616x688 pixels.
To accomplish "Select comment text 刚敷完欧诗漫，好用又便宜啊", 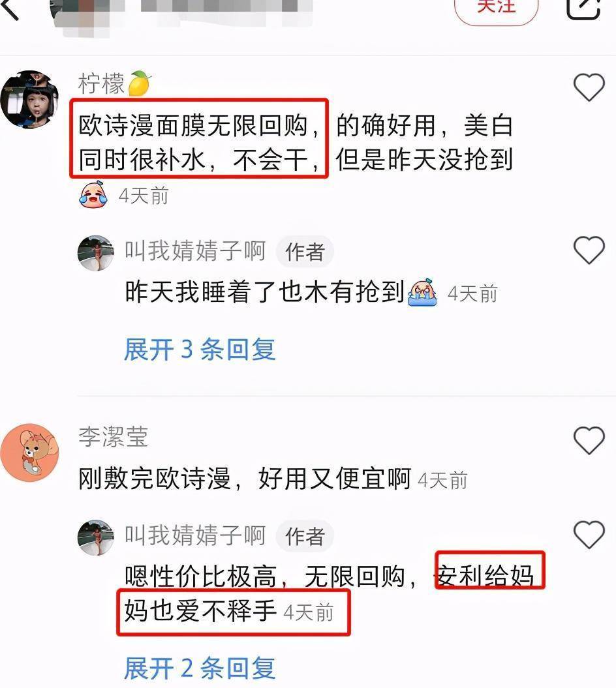I will [x=245, y=478].
